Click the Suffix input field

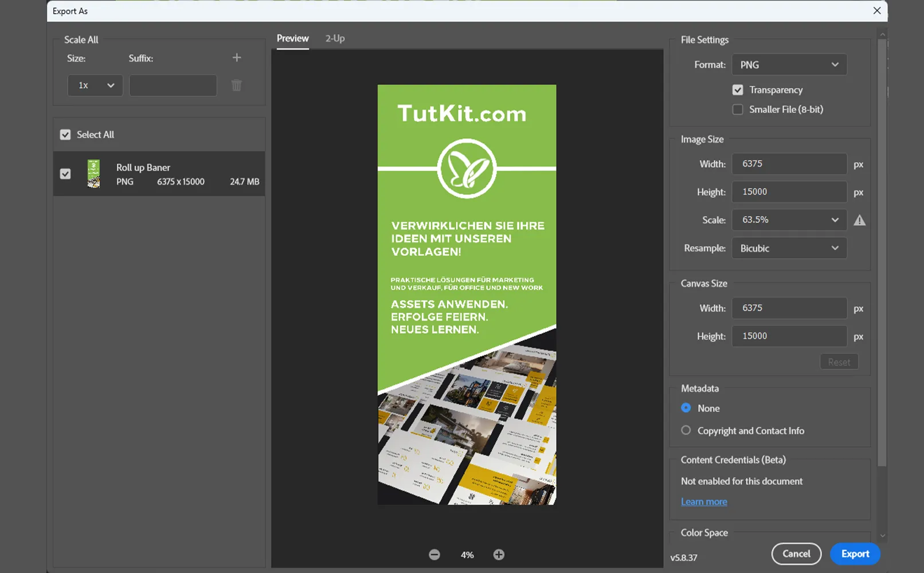point(173,85)
